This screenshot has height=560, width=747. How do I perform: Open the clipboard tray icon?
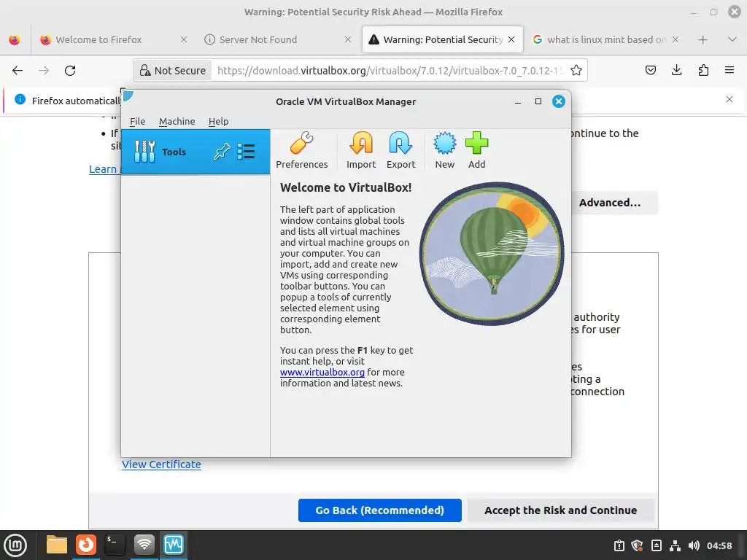tap(619, 545)
